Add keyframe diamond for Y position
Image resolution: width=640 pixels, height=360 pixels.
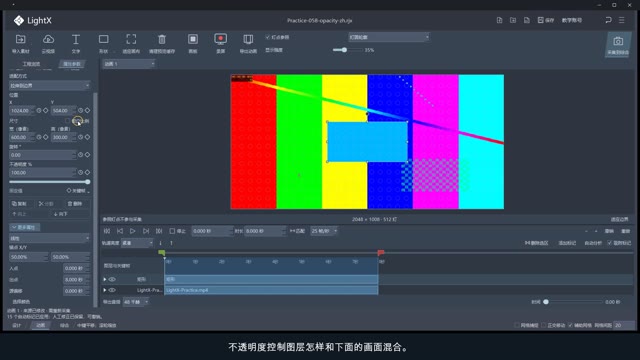87,111
